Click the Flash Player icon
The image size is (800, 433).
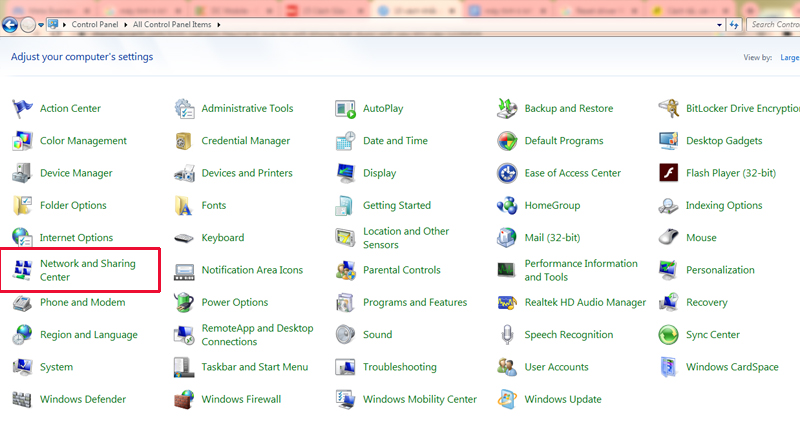pyautogui.click(x=668, y=173)
